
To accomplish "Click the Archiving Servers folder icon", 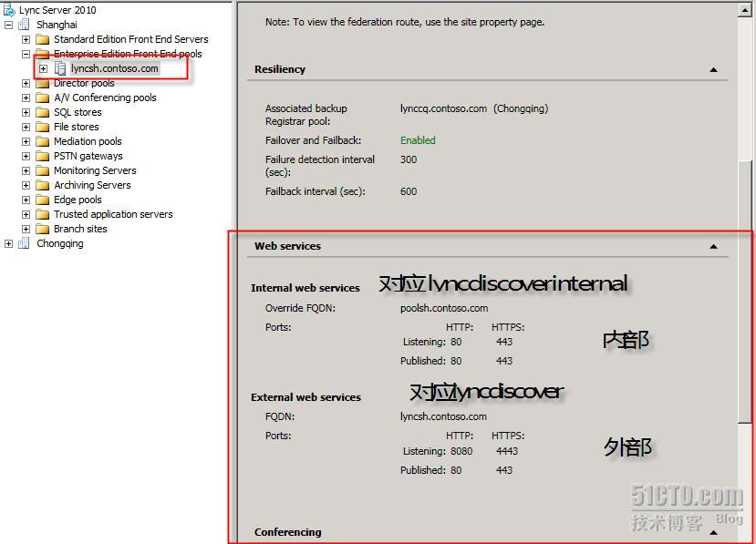I will point(43,185).
